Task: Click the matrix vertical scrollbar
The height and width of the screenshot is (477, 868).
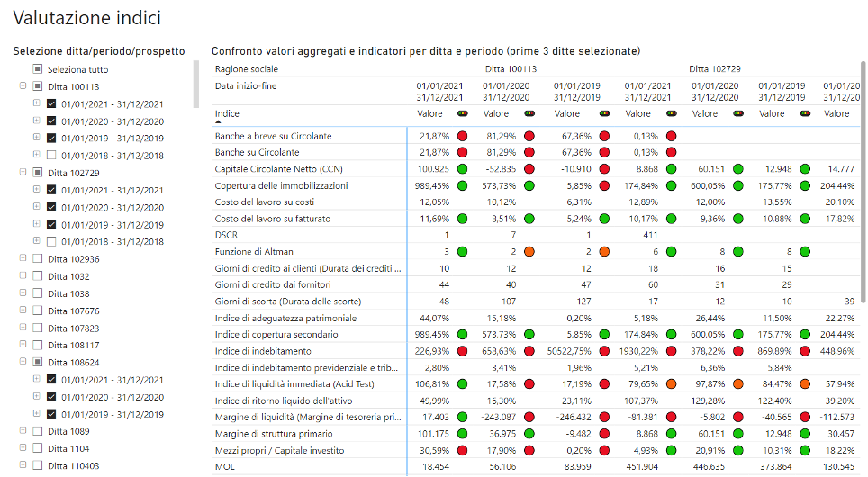Action: tap(863, 180)
